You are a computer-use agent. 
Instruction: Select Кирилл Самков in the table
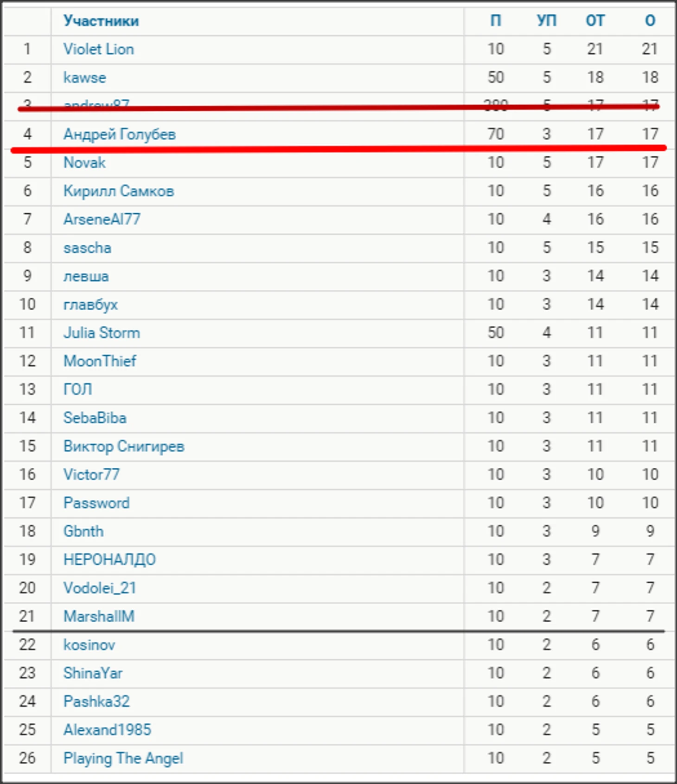(119, 191)
